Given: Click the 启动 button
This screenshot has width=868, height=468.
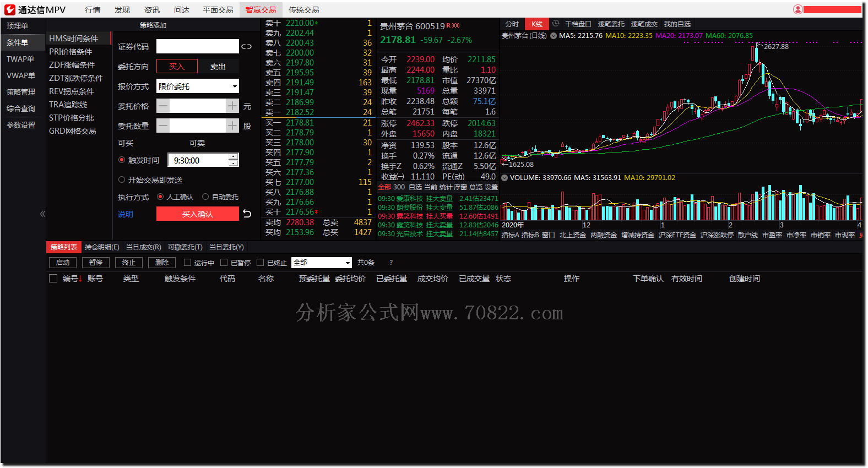Looking at the screenshot, I should click(x=63, y=263).
